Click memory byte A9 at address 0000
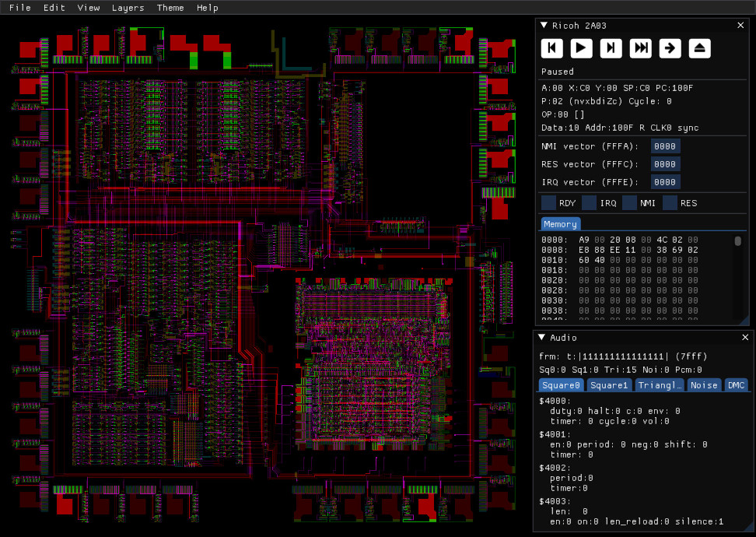 click(x=584, y=240)
